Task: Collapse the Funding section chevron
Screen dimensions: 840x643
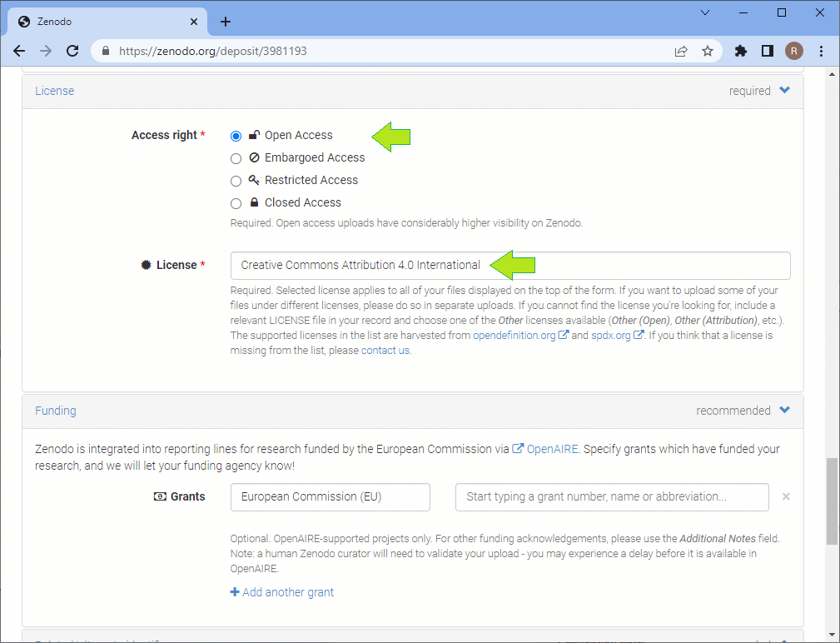Action: click(784, 410)
